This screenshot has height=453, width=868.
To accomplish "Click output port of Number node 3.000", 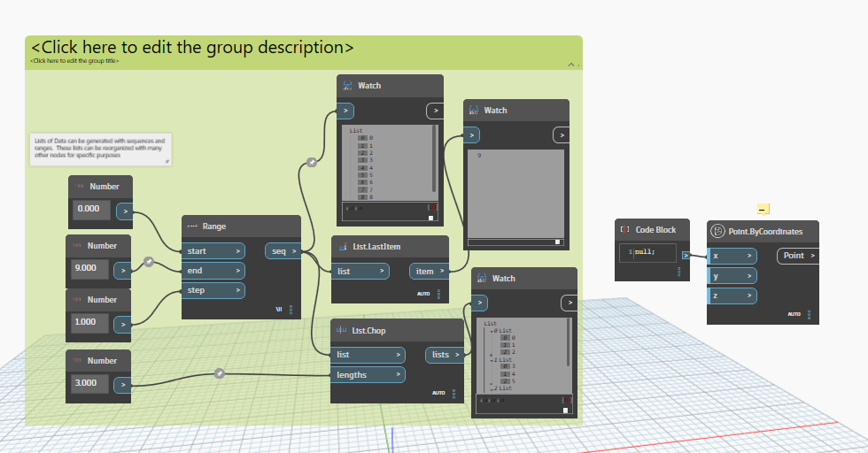I will pyautogui.click(x=122, y=385).
